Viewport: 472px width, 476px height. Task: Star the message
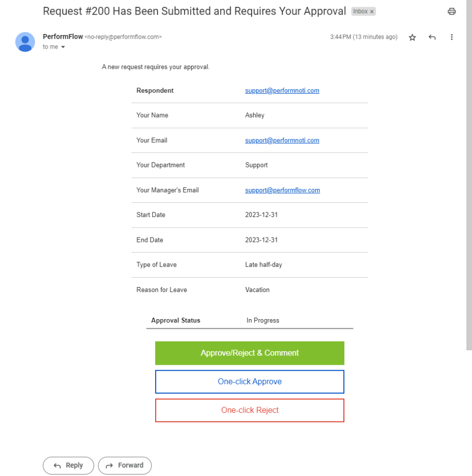pos(412,37)
